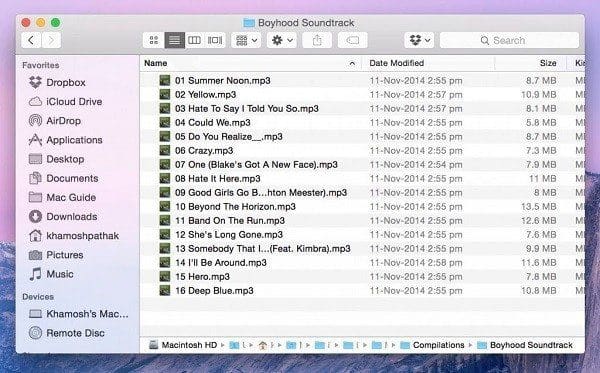Click the home folder icon in path bar

pyautogui.click(x=262, y=345)
